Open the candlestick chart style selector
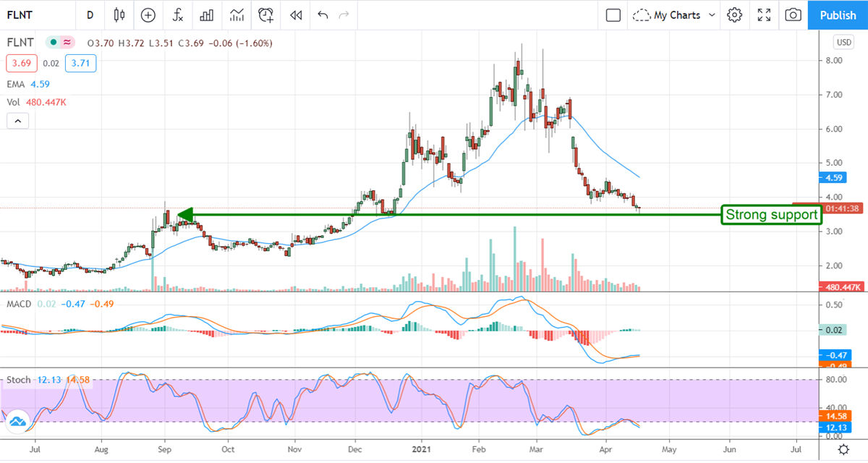The height and width of the screenshot is (463, 868). (120, 14)
